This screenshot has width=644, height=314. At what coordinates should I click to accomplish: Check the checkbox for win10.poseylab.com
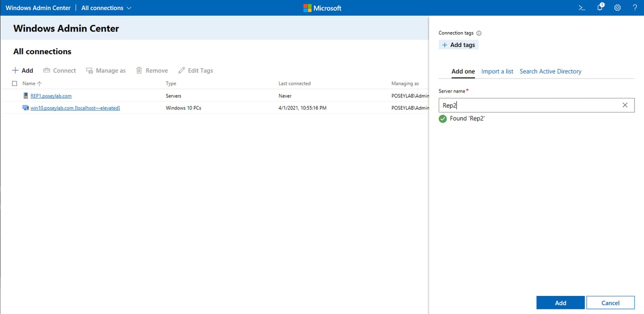(x=14, y=108)
